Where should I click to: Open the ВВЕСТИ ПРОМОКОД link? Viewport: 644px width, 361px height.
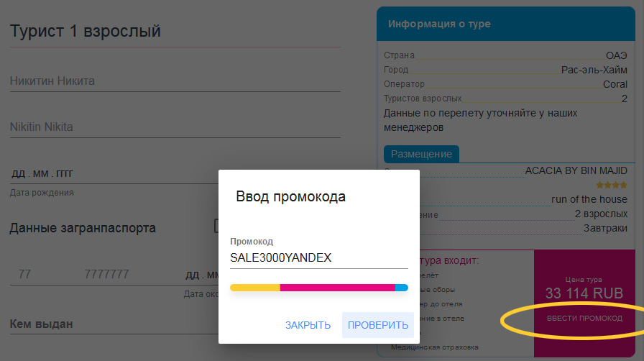pyautogui.click(x=583, y=319)
